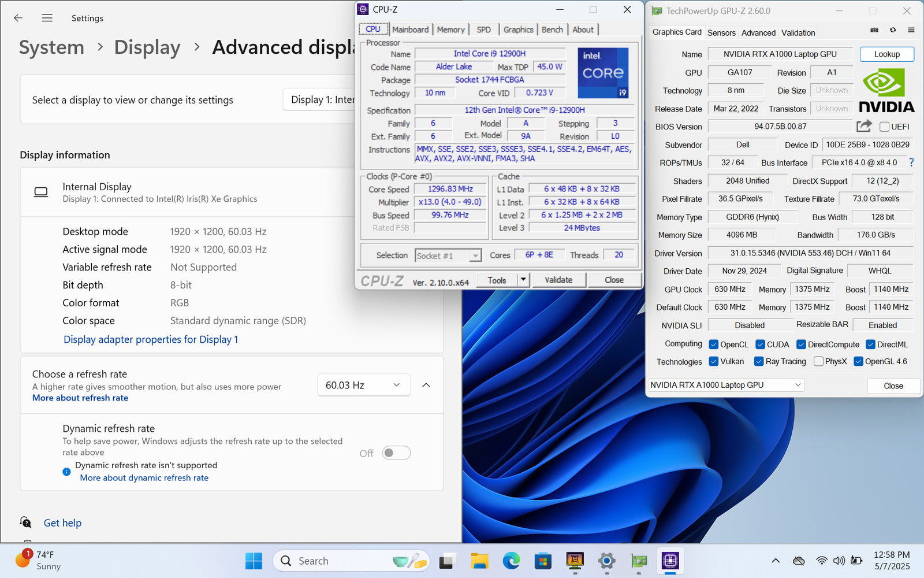Screen dimensions: 924x578
Task: Click GPU-Z refresh icon
Action: pyautogui.click(x=893, y=30)
